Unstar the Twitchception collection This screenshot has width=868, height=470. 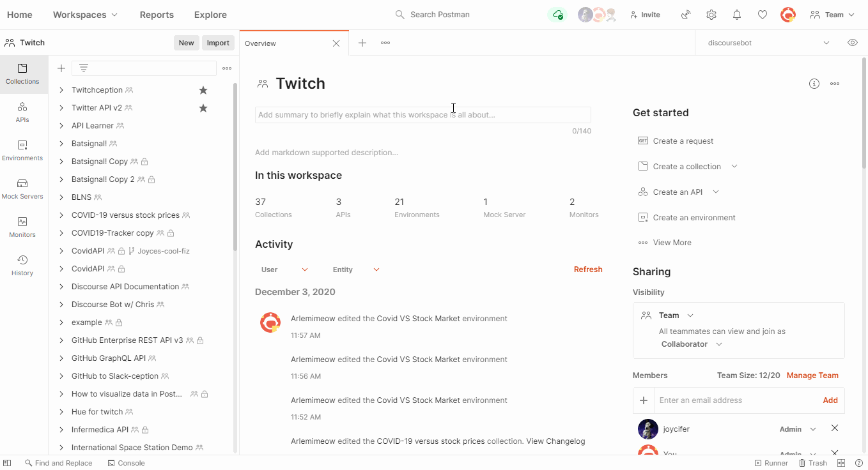(x=203, y=90)
